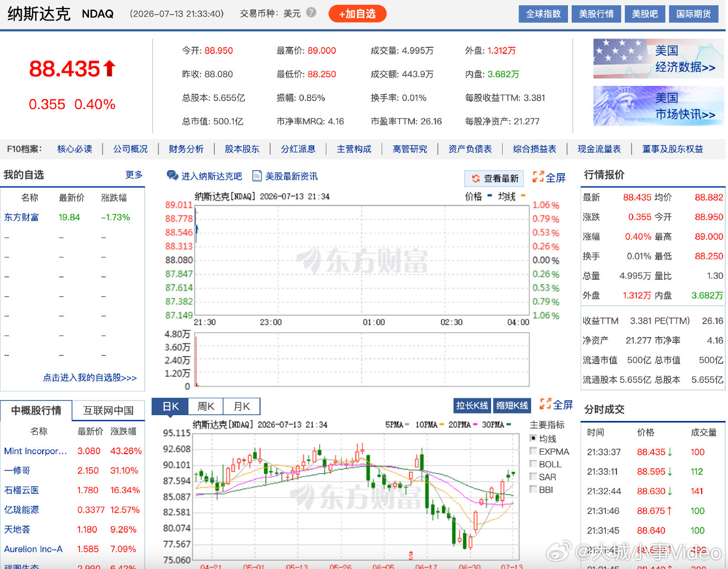Click the fullscreen icon above the K-line chart
The height and width of the screenshot is (569, 728).
click(x=545, y=404)
